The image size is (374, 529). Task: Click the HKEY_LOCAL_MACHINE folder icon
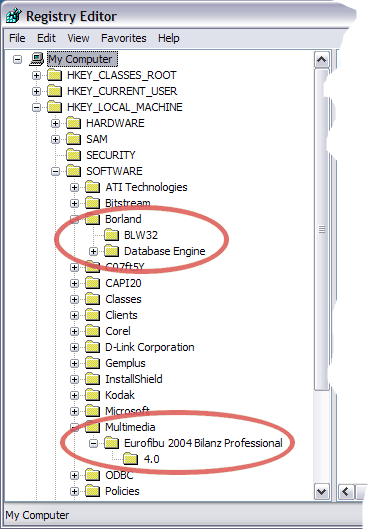pos(54,107)
